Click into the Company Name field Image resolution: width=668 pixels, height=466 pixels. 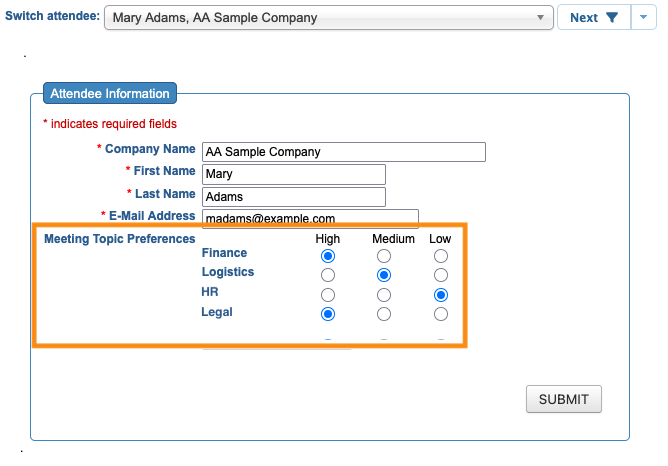tap(344, 152)
